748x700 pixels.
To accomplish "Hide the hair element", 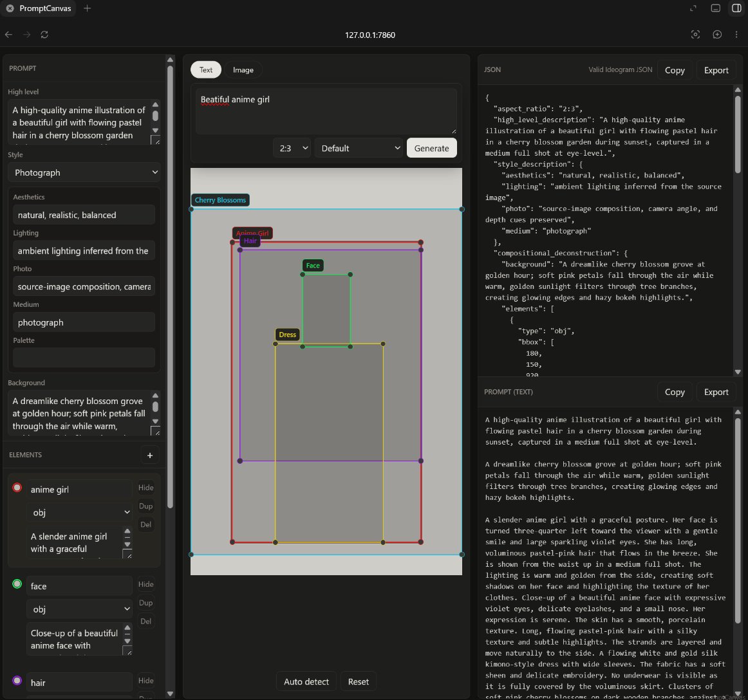I will 146,681.
